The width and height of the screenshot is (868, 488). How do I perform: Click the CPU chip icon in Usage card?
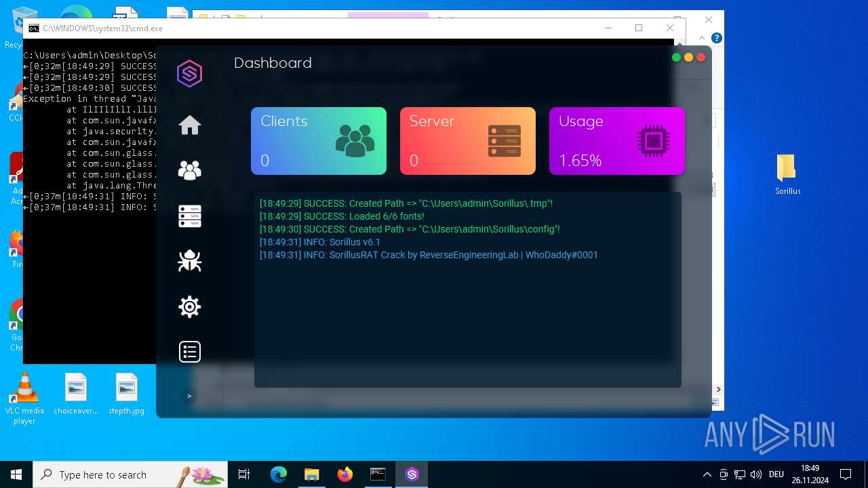[x=654, y=141]
